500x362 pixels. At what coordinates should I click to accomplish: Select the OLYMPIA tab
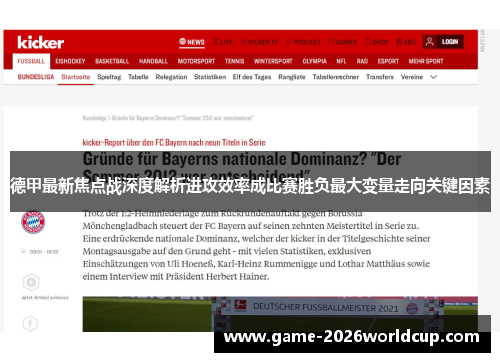click(x=314, y=61)
